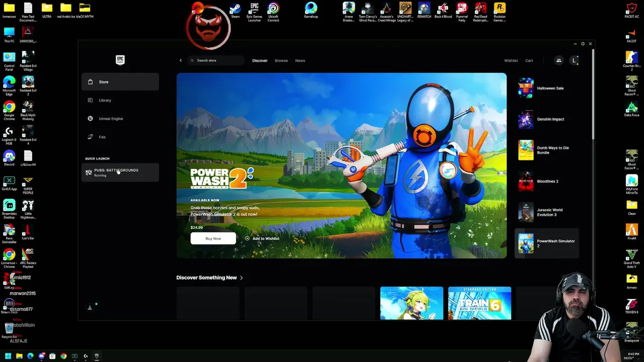Open the Library section
This screenshot has width=644, height=362.
[120, 100]
